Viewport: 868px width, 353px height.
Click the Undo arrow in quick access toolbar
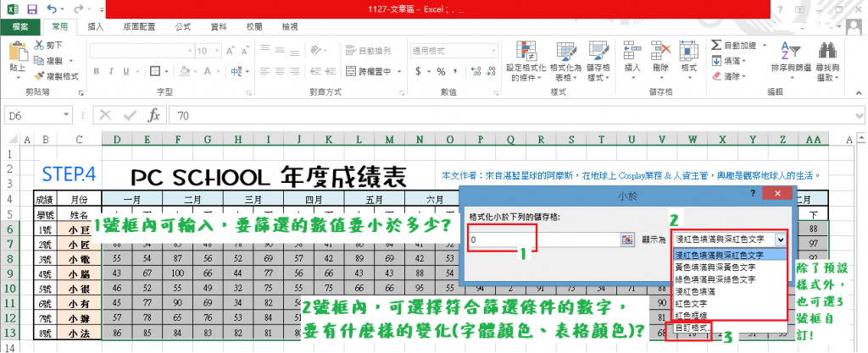(x=52, y=8)
